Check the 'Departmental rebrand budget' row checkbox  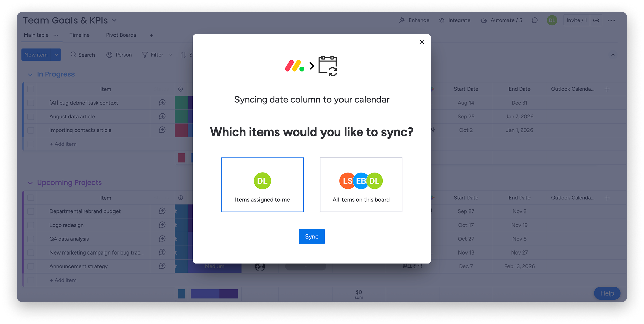31,211
